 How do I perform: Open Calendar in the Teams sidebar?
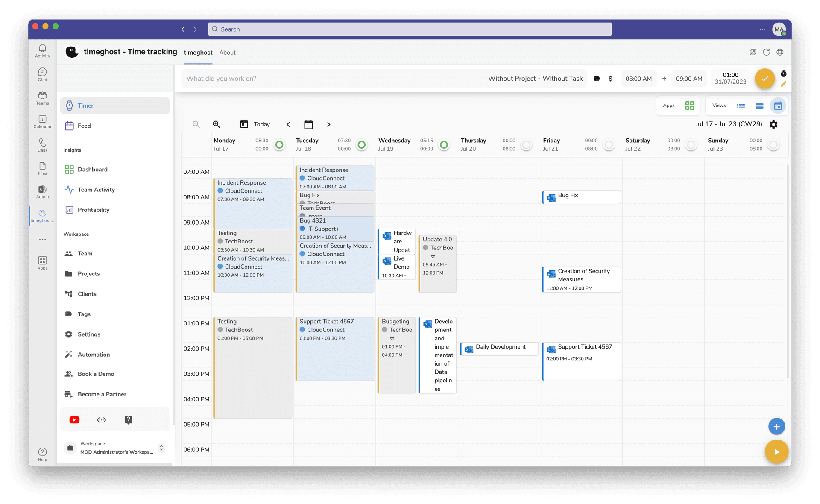click(42, 122)
